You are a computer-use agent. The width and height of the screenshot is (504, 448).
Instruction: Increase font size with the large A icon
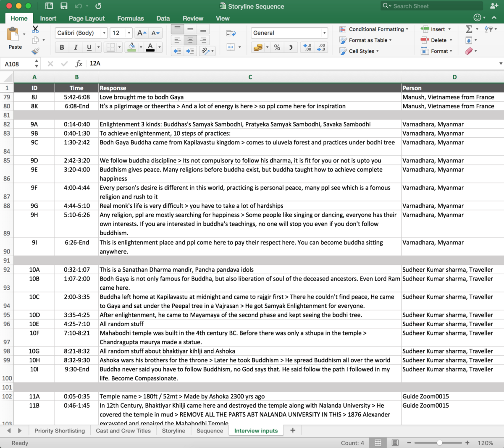click(x=142, y=33)
